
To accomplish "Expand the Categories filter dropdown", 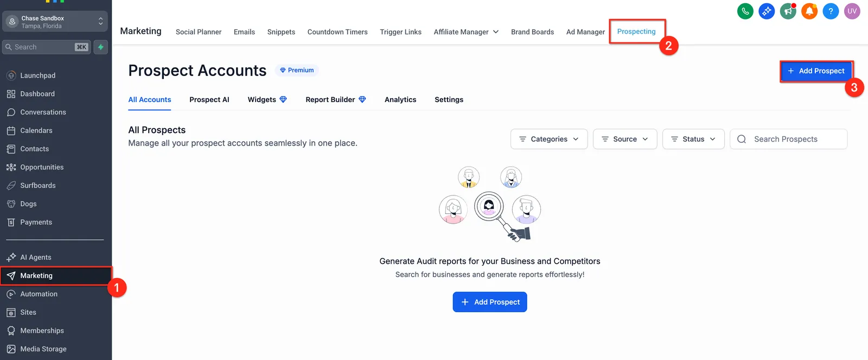I will (549, 139).
